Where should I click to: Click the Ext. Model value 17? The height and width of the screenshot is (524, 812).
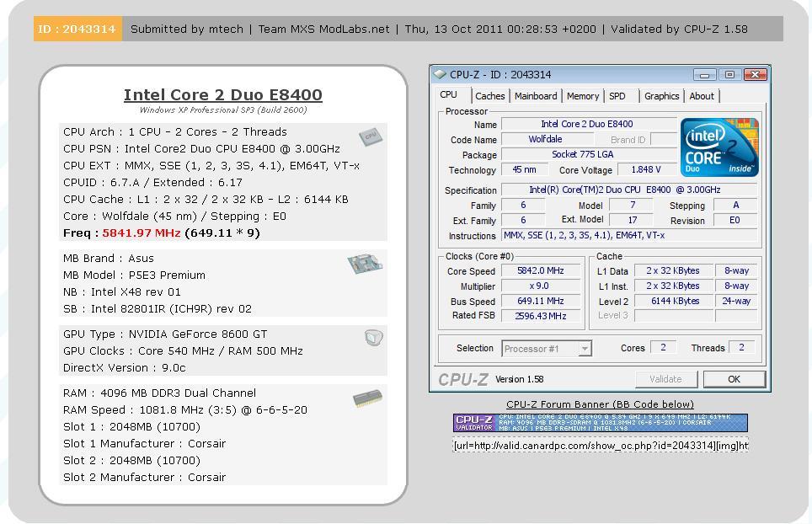tap(632, 220)
